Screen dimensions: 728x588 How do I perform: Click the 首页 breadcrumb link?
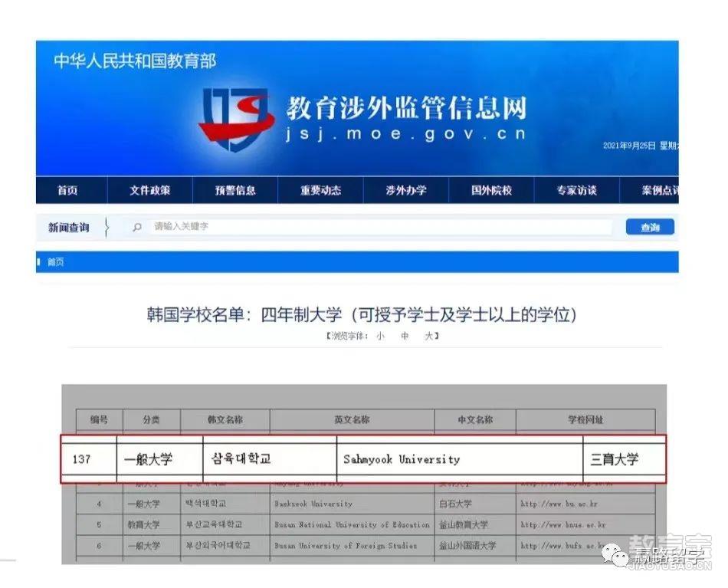(x=56, y=262)
